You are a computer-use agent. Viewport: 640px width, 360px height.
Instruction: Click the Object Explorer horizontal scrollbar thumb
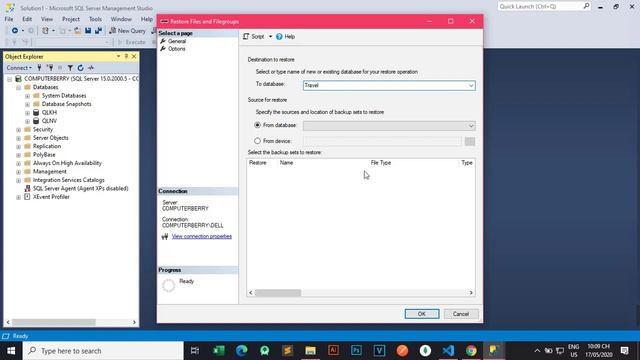[x=53, y=322]
